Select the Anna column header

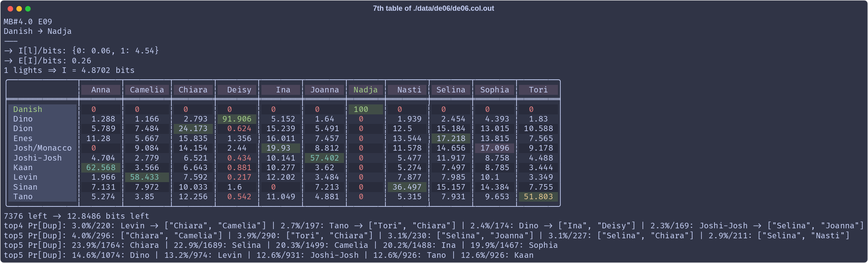pos(101,90)
